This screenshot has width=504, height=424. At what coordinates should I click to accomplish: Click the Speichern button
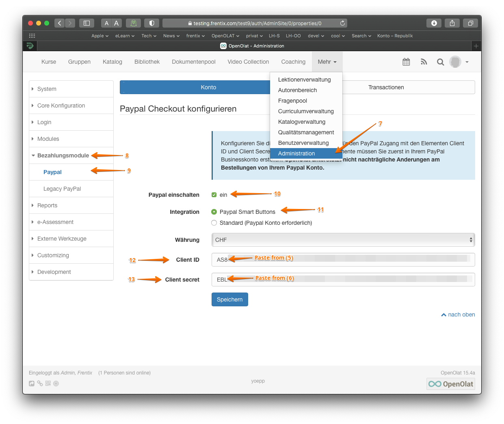coord(229,299)
